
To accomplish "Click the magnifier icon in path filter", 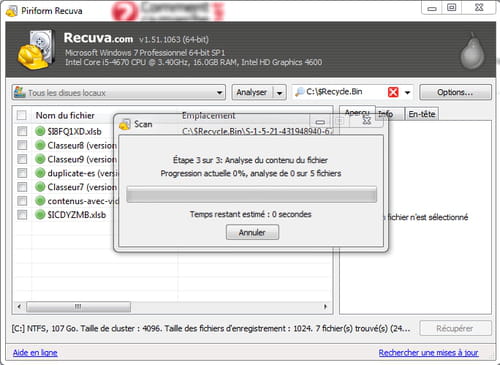I will pyautogui.click(x=300, y=92).
